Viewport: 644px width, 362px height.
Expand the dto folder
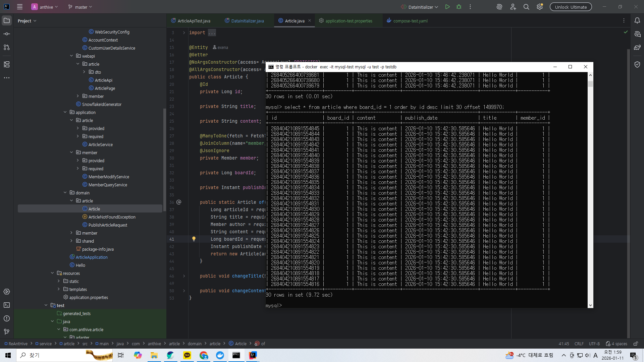coord(84,72)
